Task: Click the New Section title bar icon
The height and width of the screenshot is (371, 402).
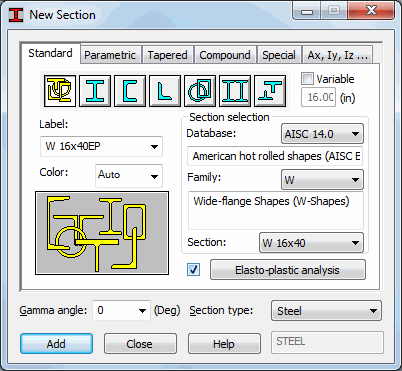Action: (16, 15)
